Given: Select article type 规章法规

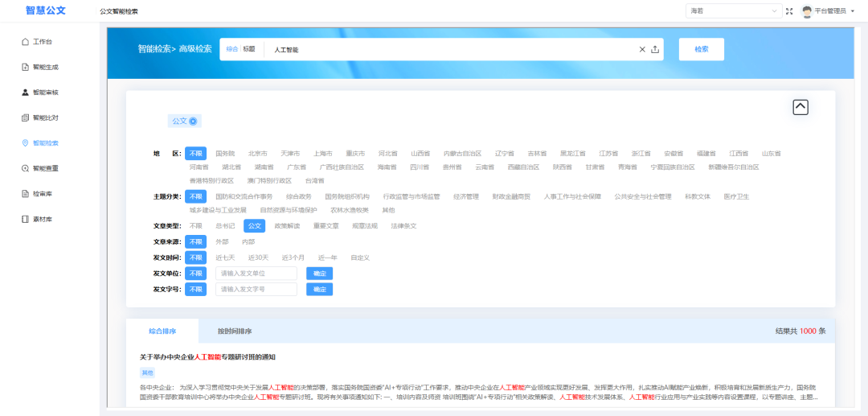Looking at the screenshot, I should tap(365, 226).
